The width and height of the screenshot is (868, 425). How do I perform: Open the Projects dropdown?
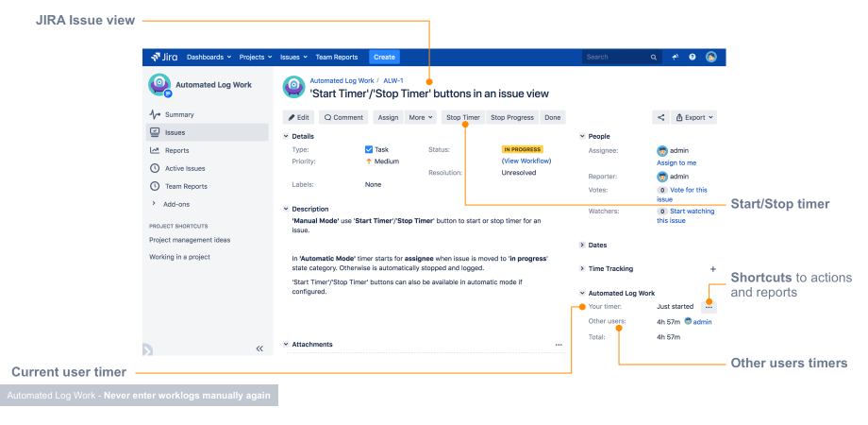[x=256, y=57]
